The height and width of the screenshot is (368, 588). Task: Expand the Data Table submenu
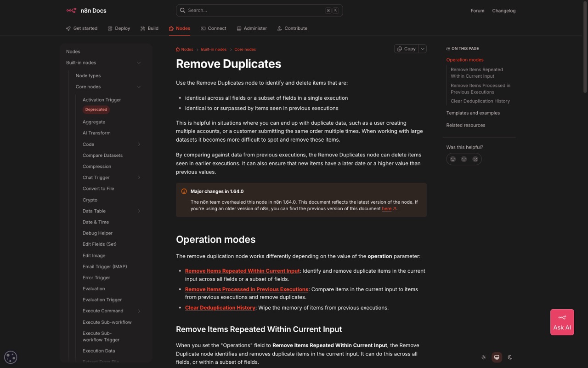pyautogui.click(x=139, y=211)
